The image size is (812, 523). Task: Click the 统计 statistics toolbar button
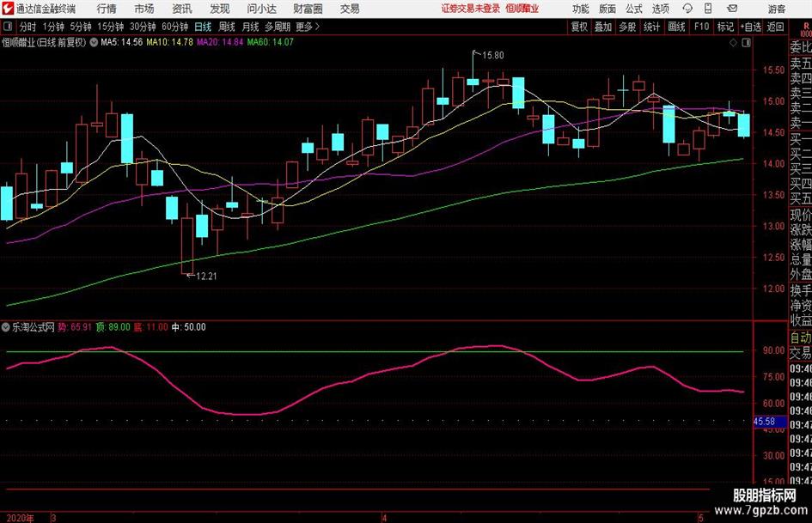(651, 27)
